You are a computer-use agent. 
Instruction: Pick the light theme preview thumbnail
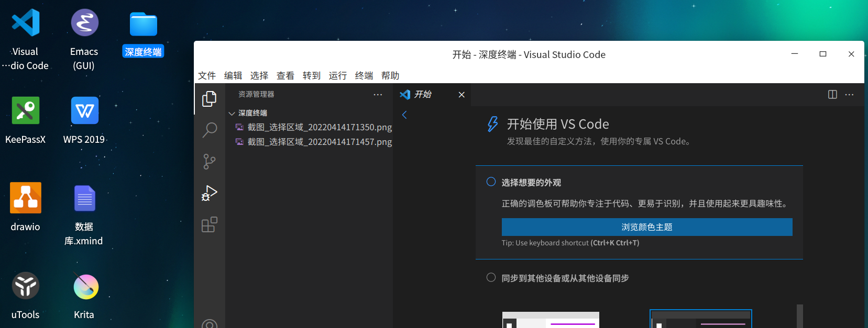pyautogui.click(x=551, y=320)
